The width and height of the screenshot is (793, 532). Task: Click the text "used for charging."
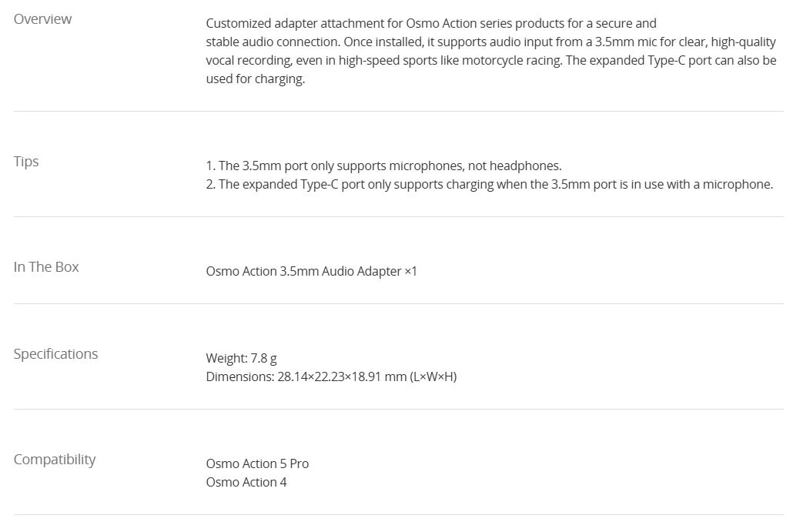tap(255, 79)
